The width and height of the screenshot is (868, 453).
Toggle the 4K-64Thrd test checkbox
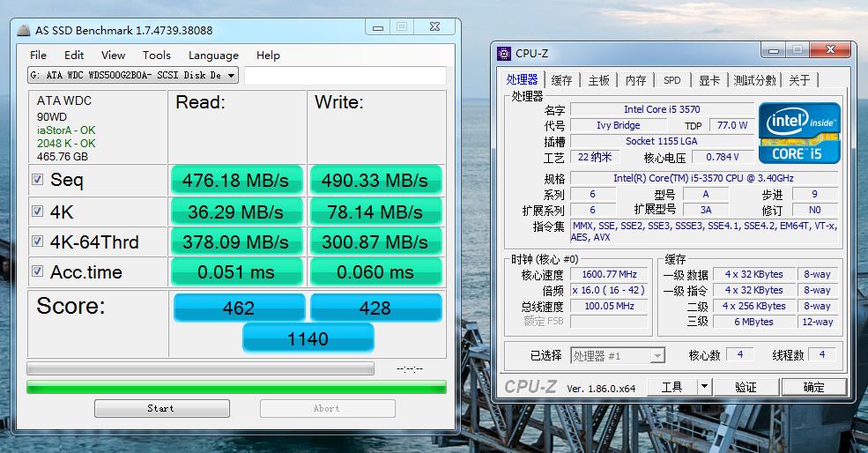coord(38,241)
